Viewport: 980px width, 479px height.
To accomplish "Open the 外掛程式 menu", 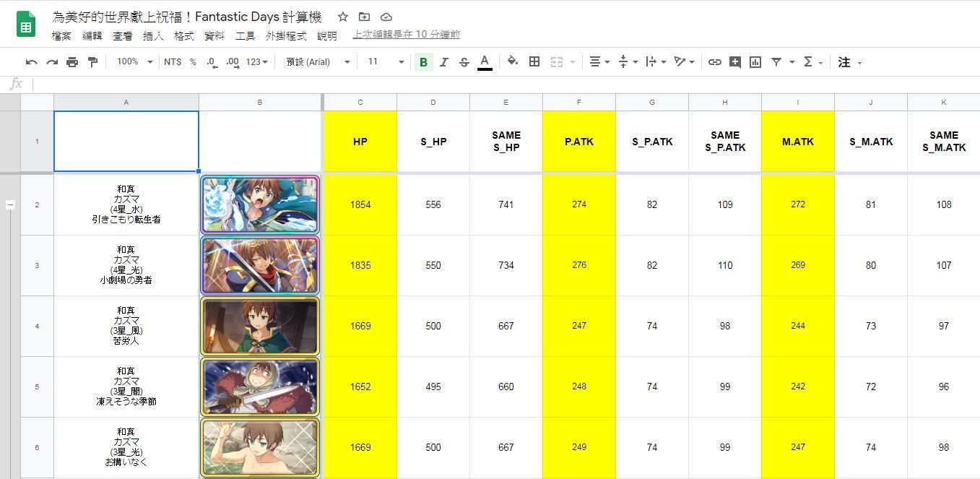I will point(286,35).
